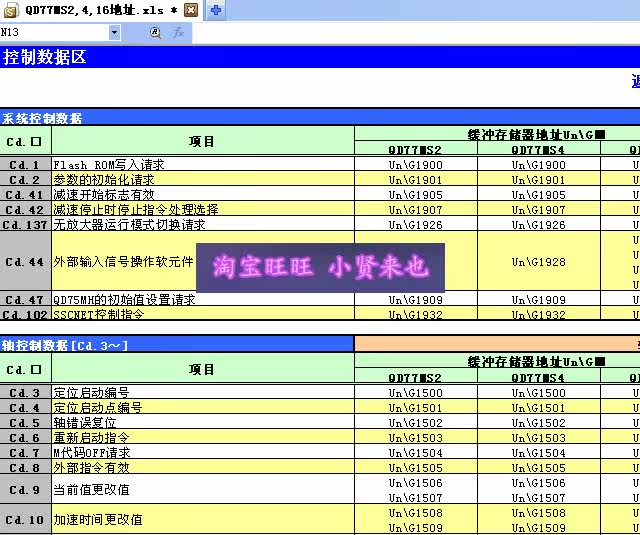
Task: Select cell 外部指令有效
Action: [203, 467]
